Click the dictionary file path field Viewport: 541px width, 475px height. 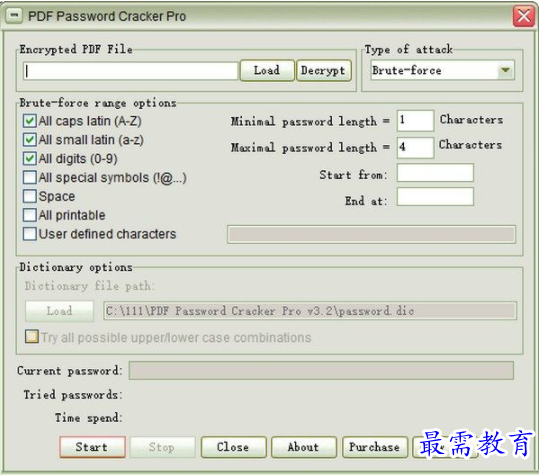[310, 311]
